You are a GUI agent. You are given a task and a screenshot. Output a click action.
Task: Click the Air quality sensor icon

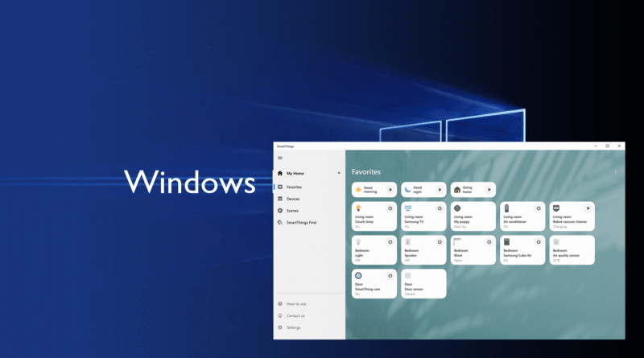556,242
